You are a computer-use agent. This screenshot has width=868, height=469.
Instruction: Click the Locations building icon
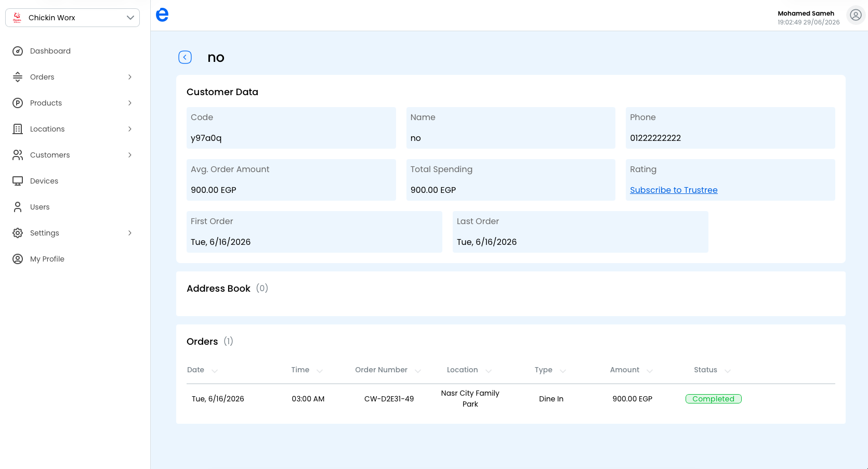click(18, 129)
